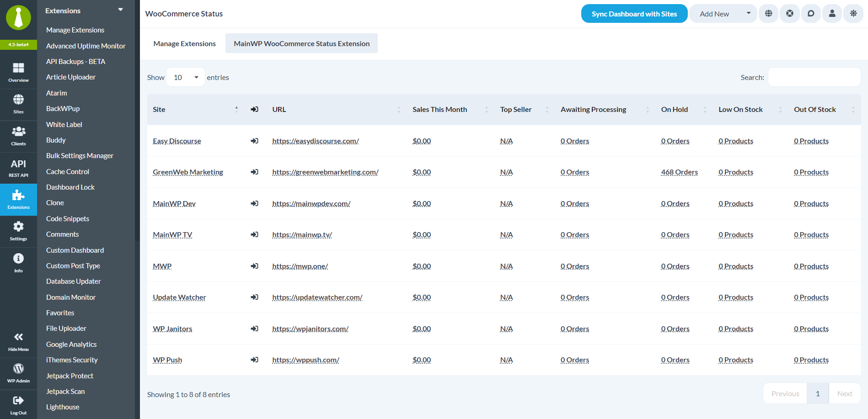Jump to Update Watcher WP admin icon

[x=255, y=297]
